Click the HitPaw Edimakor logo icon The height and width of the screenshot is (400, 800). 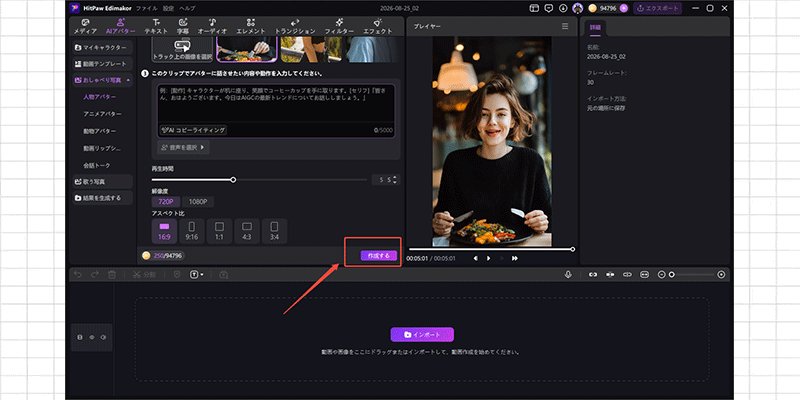(75, 8)
